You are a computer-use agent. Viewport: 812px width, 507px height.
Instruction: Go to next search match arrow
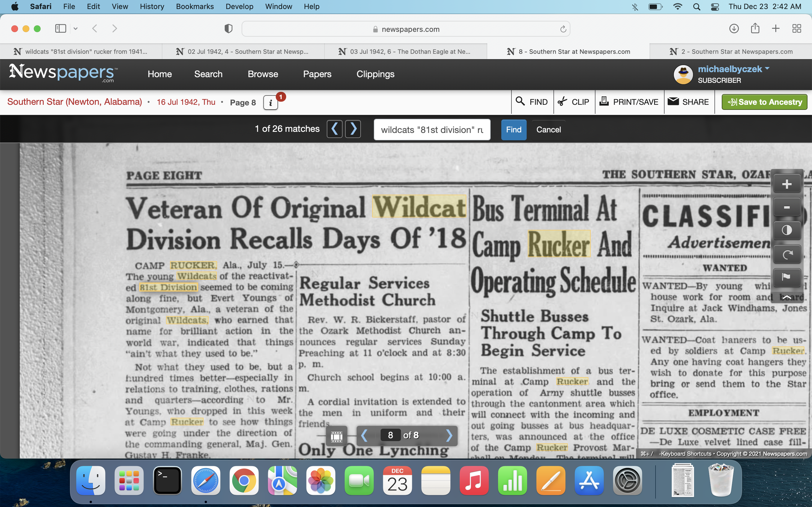point(353,129)
